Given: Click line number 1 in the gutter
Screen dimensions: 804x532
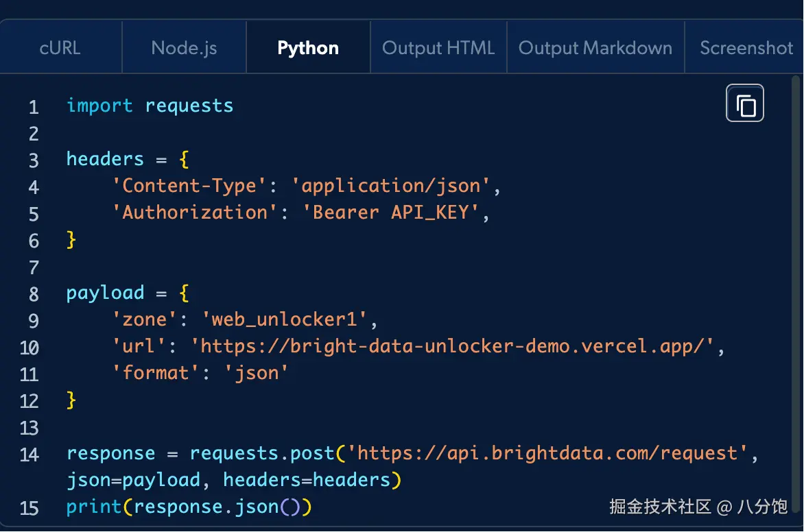Looking at the screenshot, I should tap(34, 107).
